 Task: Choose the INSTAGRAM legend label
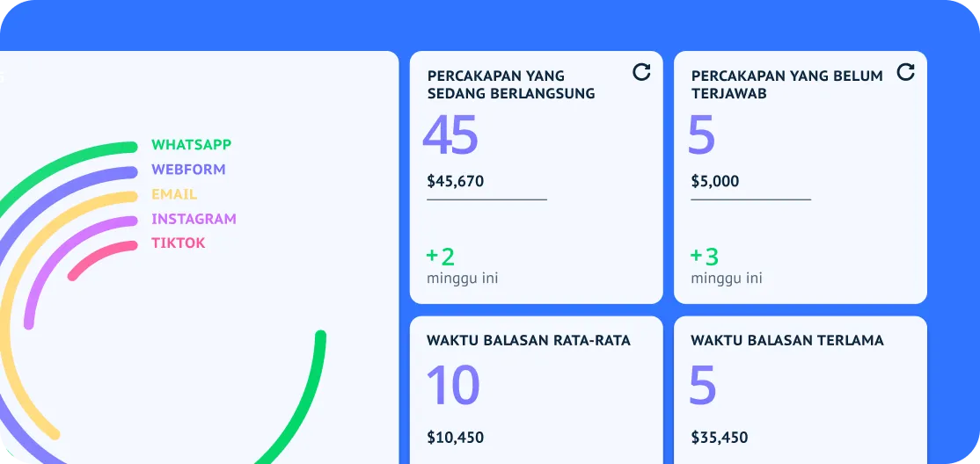coord(194,219)
